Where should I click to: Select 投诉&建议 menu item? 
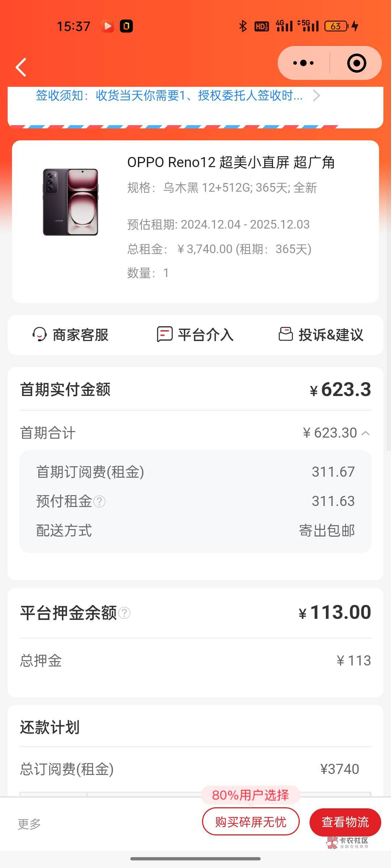331,335
